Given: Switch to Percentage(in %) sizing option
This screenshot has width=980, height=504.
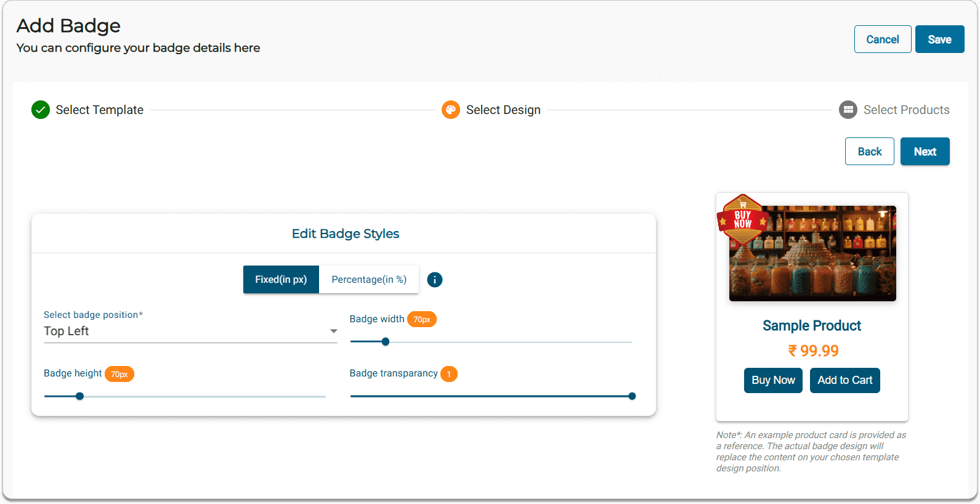Looking at the screenshot, I should tap(369, 280).
